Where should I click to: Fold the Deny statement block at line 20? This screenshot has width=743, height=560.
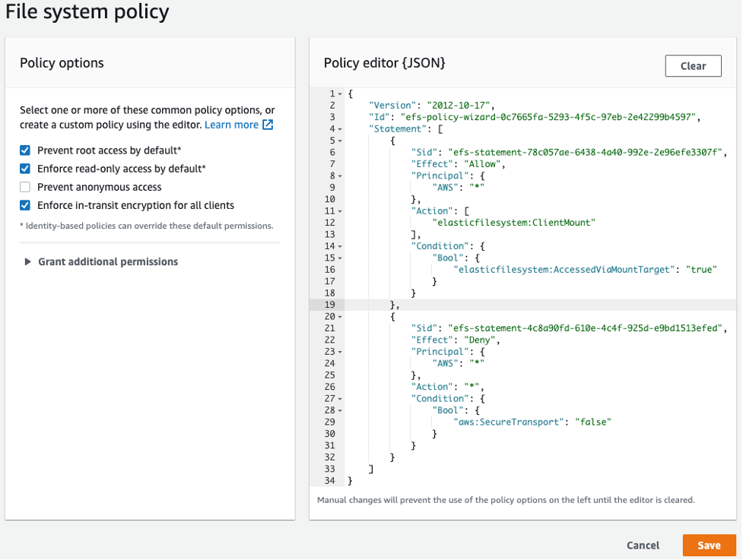pos(340,317)
